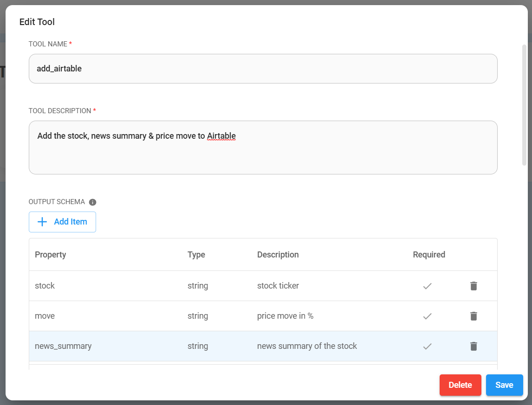
Task: Open type cell for news_summary row
Action: point(198,346)
